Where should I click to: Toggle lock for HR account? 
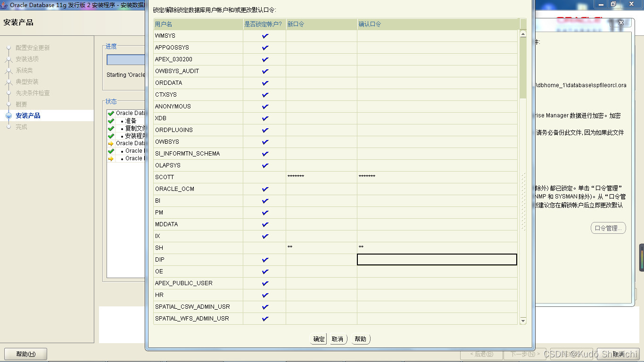coord(265,295)
